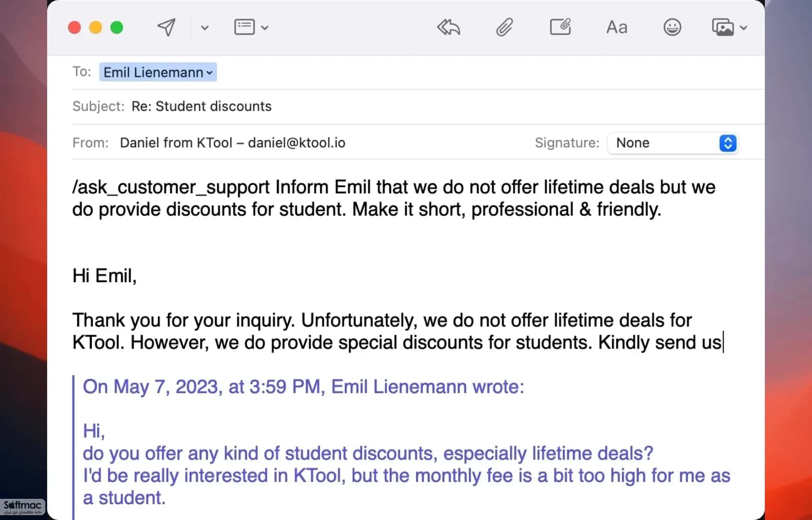Expand header fields dropdown arrow
Viewport: 812px width, 520px height.
coord(265,28)
